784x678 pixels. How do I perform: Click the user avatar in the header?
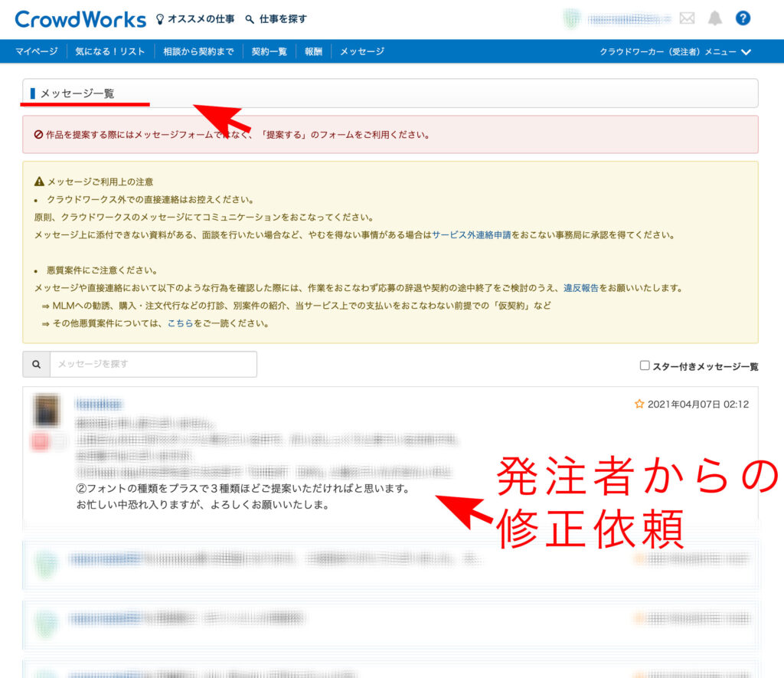point(571,19)
